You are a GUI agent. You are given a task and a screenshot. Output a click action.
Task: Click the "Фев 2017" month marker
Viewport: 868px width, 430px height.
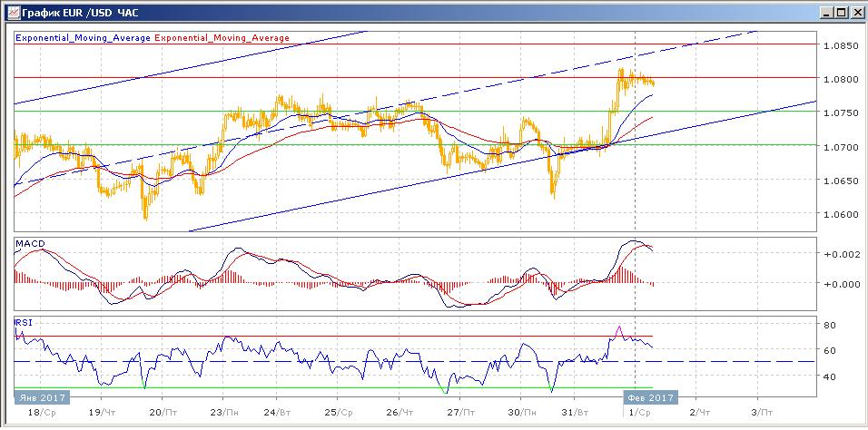point(650,398)
